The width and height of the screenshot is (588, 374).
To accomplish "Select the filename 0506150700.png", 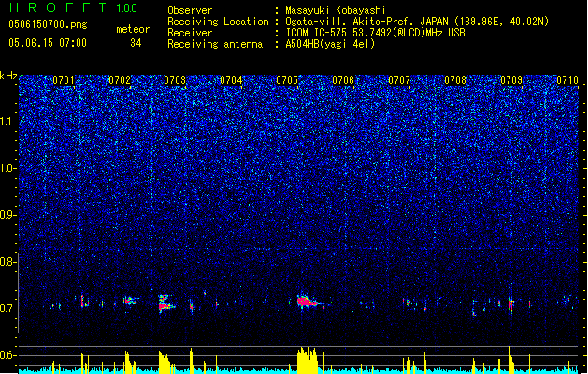I will coord(48,24).
